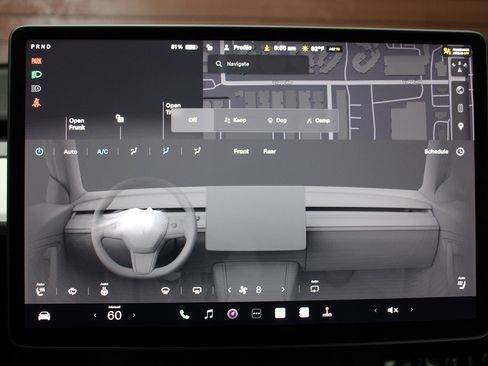Raise cabin temperature with right chevron
The height and width of the screenshot is (366, 488).
point(134,315)
